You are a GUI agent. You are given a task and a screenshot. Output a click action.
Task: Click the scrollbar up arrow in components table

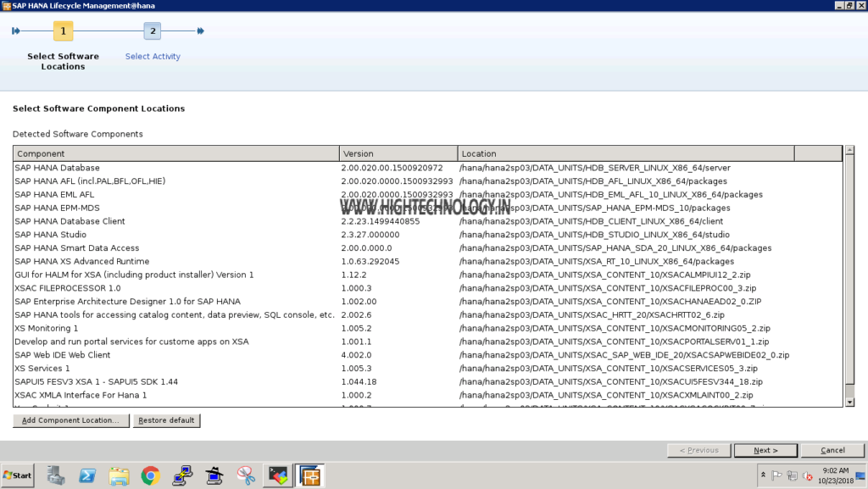pyautogui.click(x=849, y=150)
